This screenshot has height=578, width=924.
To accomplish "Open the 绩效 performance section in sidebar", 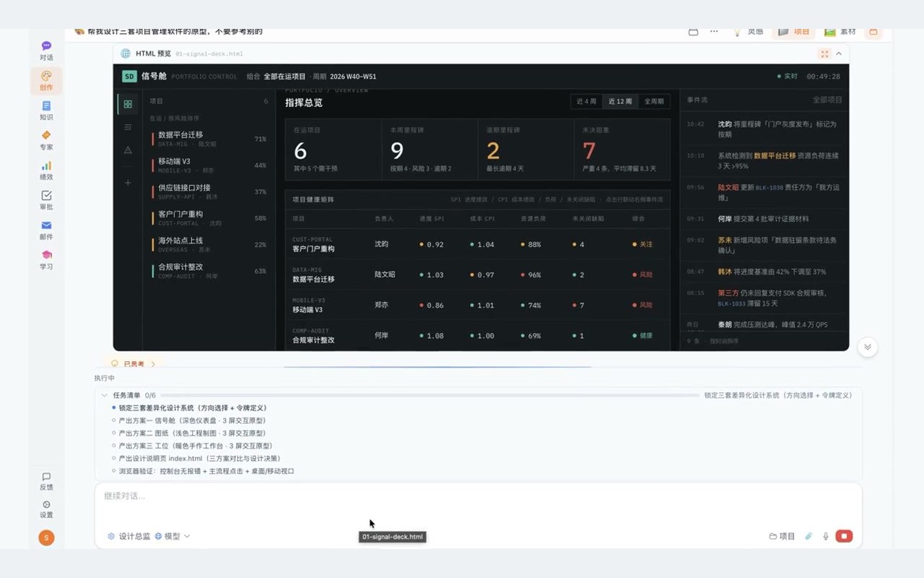I will click(46, 171).
